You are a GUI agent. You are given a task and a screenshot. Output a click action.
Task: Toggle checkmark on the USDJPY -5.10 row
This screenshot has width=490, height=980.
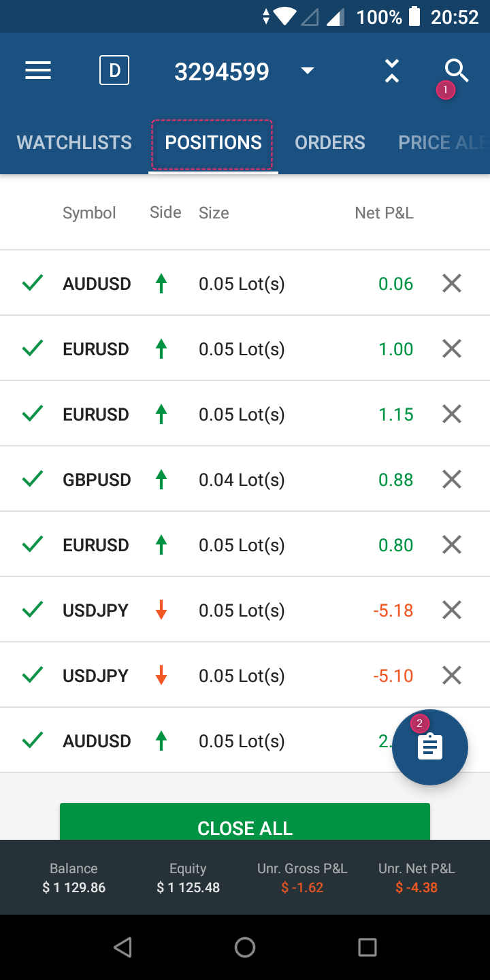(33, 676)
